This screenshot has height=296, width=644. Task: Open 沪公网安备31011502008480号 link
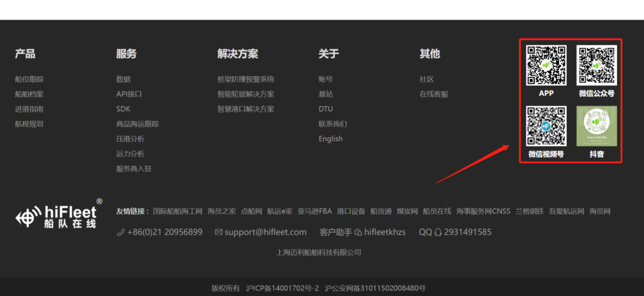375,288
